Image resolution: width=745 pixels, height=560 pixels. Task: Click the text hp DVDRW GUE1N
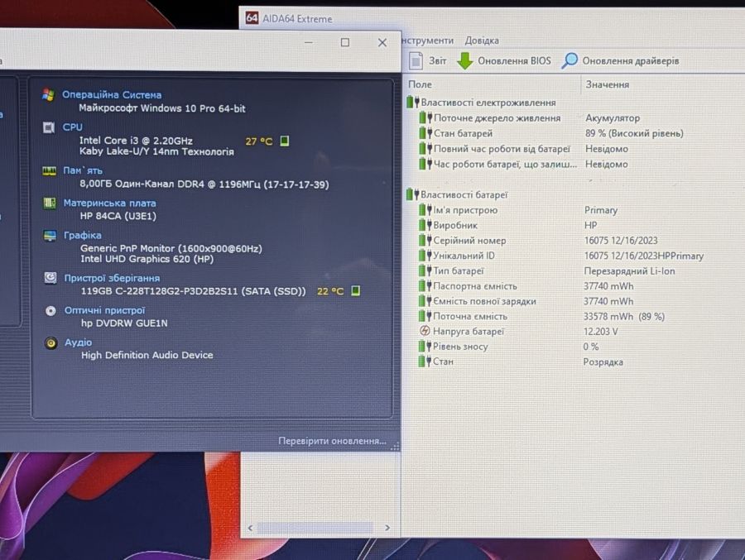(x=124, y=323)
